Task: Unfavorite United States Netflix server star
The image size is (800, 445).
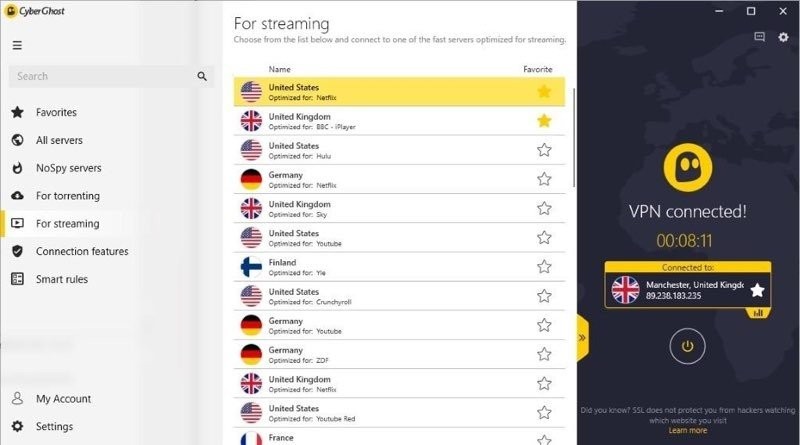Action: (x=544, y=91)
